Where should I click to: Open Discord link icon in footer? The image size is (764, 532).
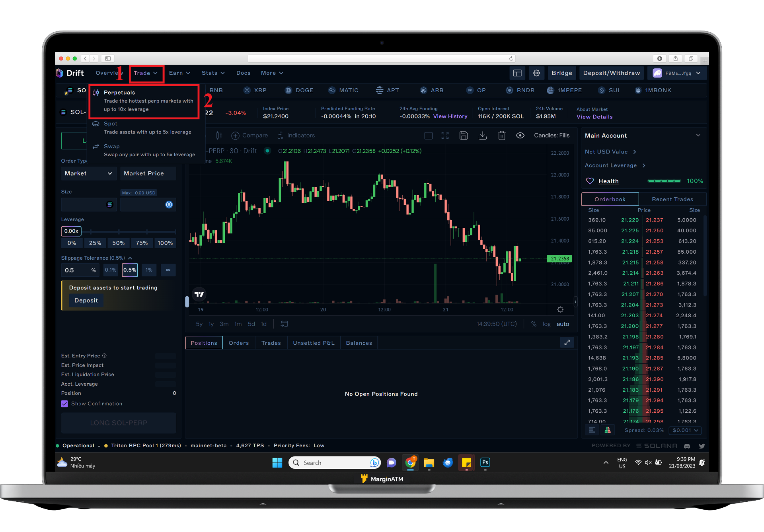(687, 446)
